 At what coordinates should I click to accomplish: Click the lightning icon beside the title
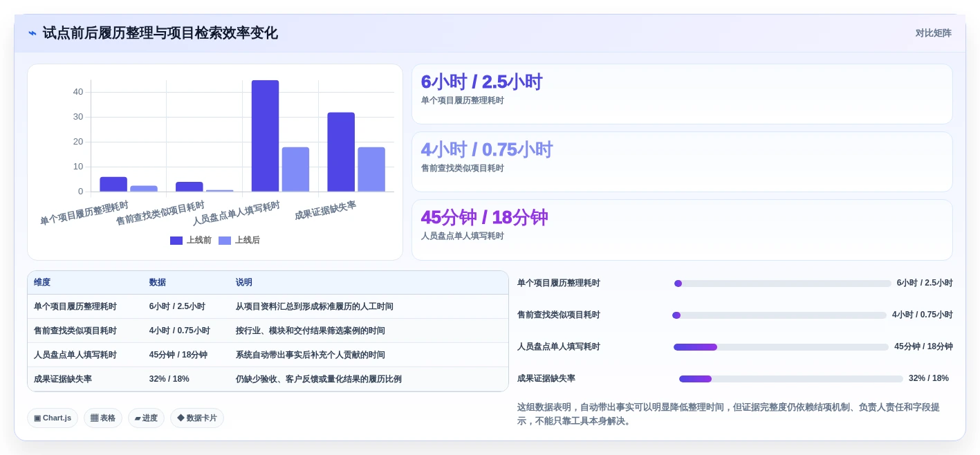click(x=32, y=33)
